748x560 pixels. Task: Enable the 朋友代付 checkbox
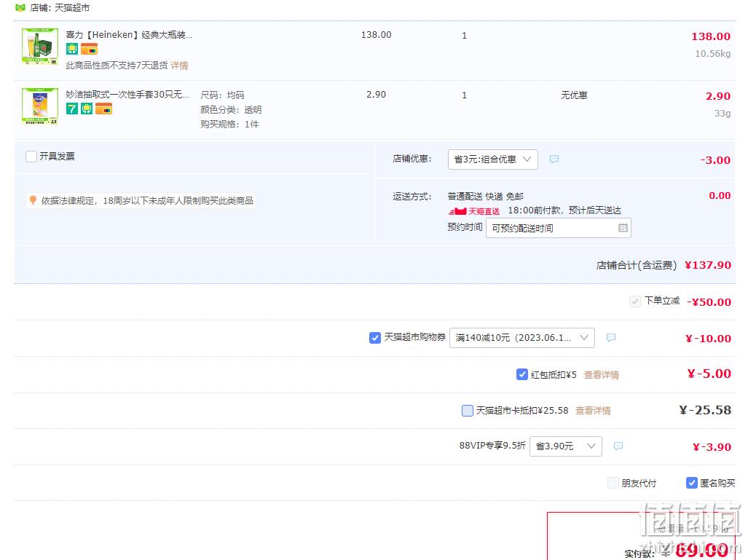(x=613, y=483)
